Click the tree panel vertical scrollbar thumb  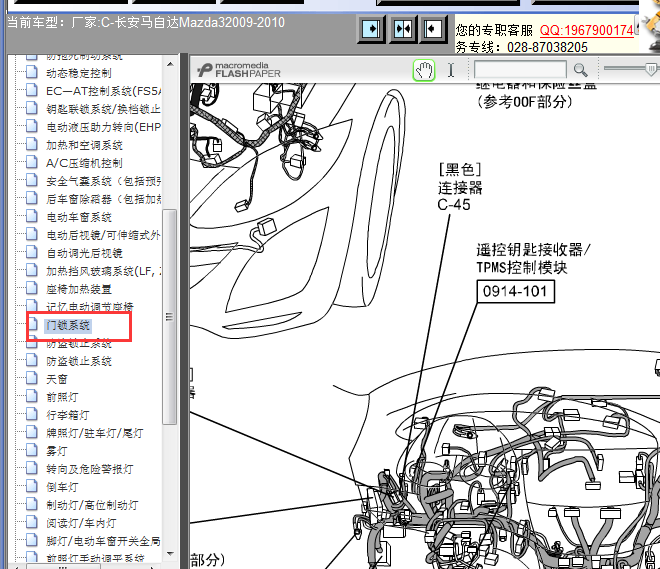[170, 316]
